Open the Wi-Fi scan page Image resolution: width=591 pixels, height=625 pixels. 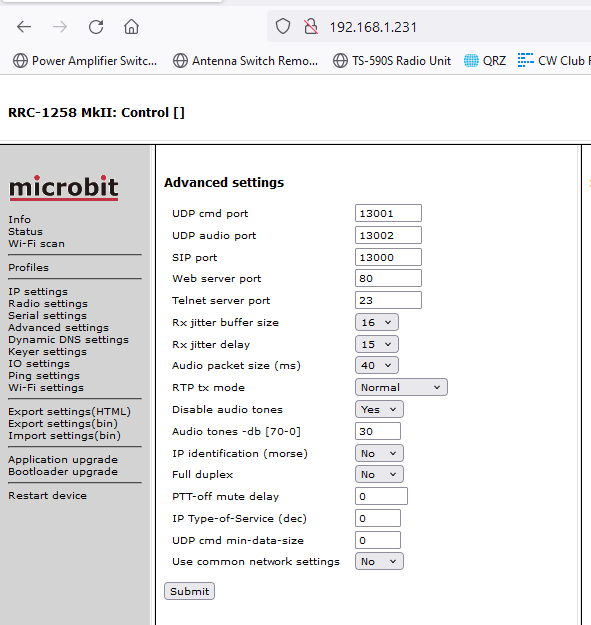click(x=36, y=244)
